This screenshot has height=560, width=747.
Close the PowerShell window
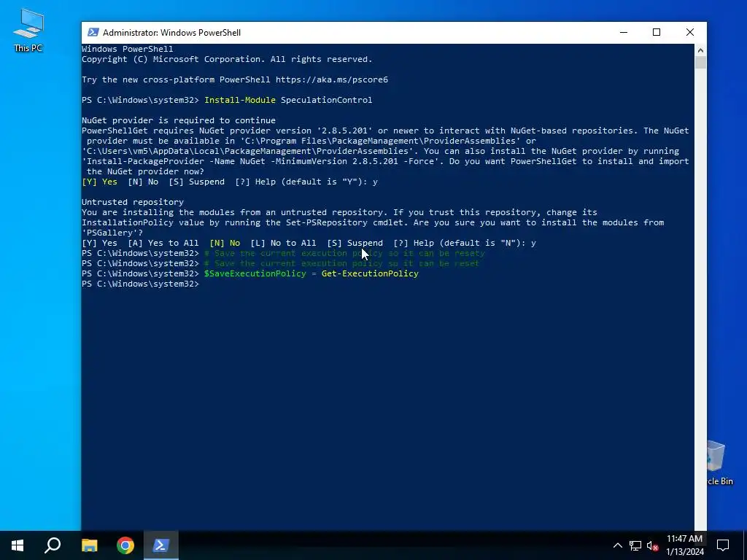click(x=690, y=32)
